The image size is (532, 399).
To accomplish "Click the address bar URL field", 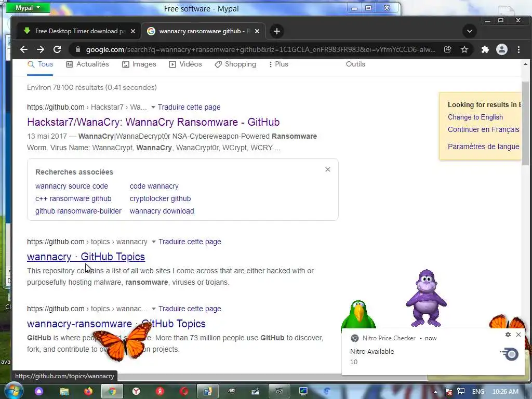I will pos(261,49).
